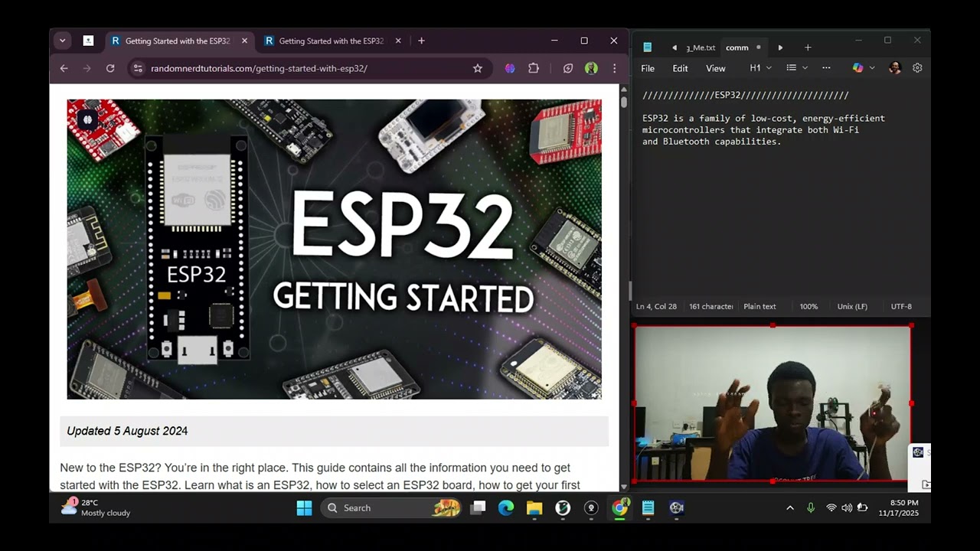980x551 pixels.
Task: Open the film-reel video app on taskbar
Action: 676,508
